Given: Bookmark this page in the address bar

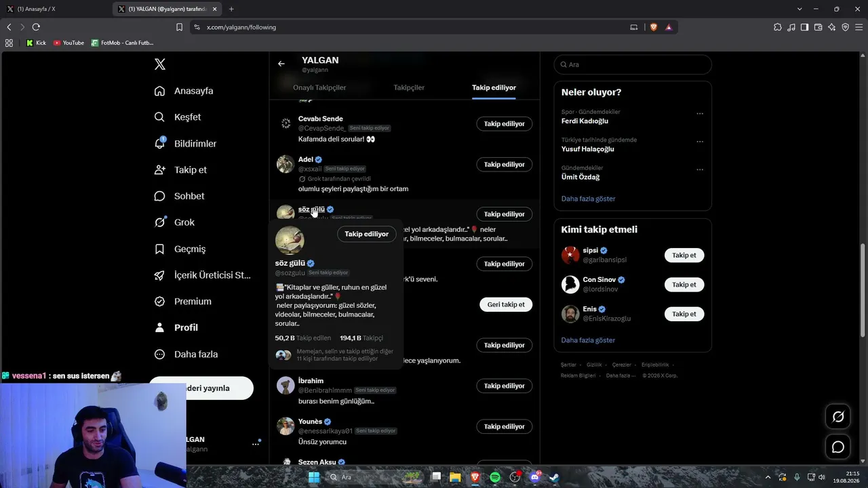Looking at the screenshot, I should tap(179, 27).
